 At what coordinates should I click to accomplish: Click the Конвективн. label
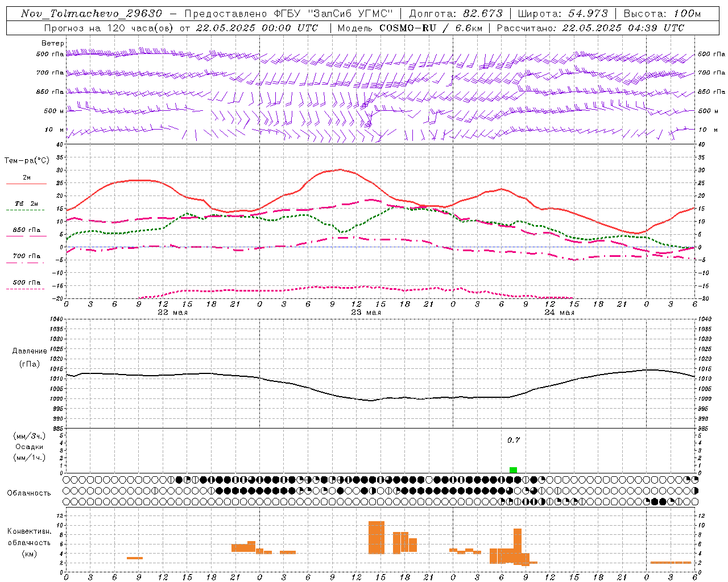(x=30, y=531)
